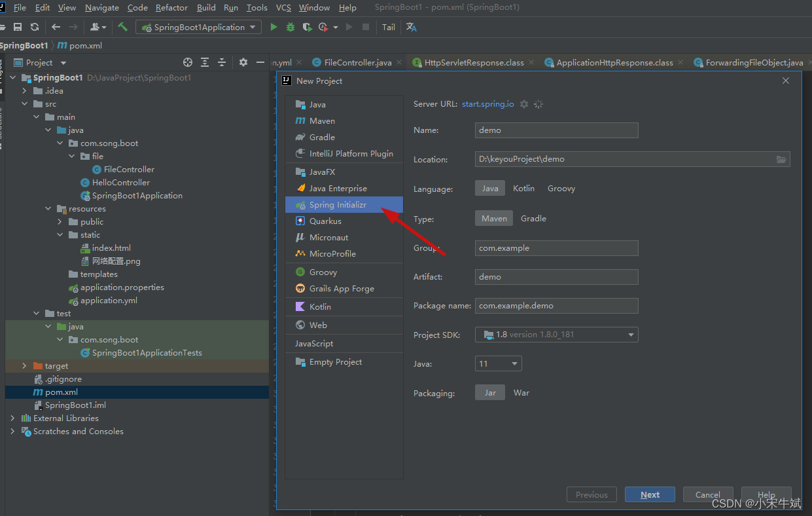Expand the target folder
812x516 pixels.
[24, 365]
